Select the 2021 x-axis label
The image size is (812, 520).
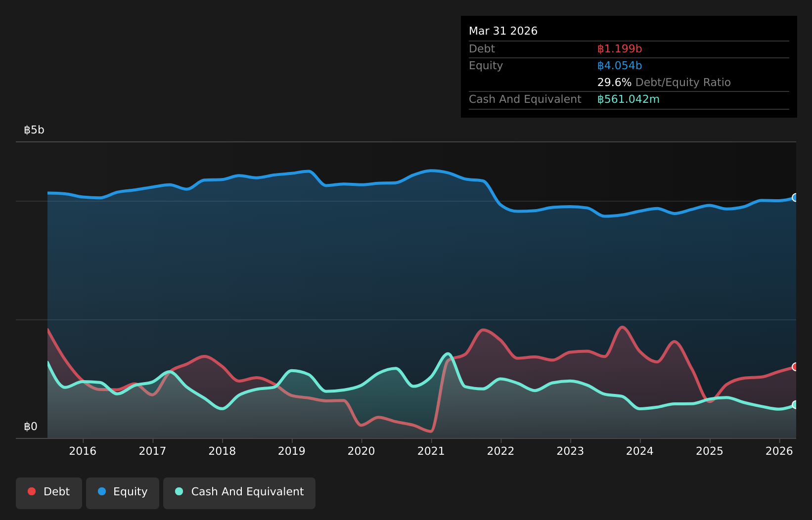[431, 451]
